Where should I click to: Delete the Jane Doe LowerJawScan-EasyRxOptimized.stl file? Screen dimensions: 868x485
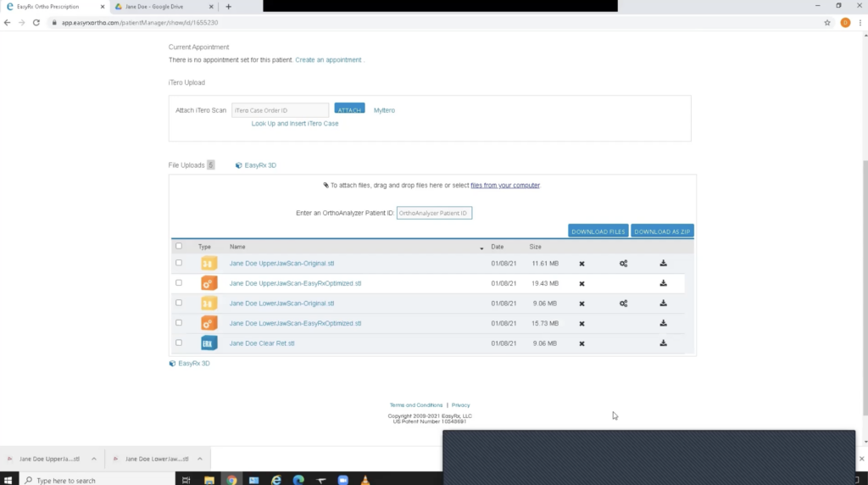[x=581, y=323]
